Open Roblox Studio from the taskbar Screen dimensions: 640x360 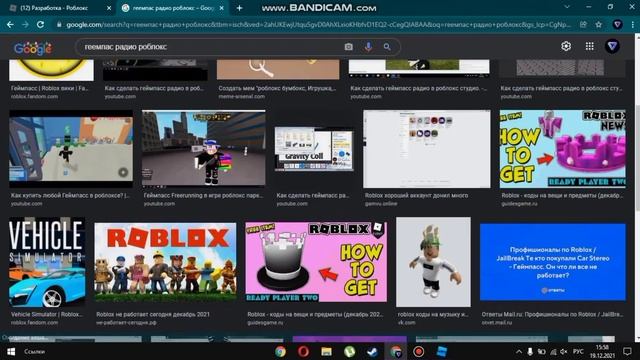[442, 351]
